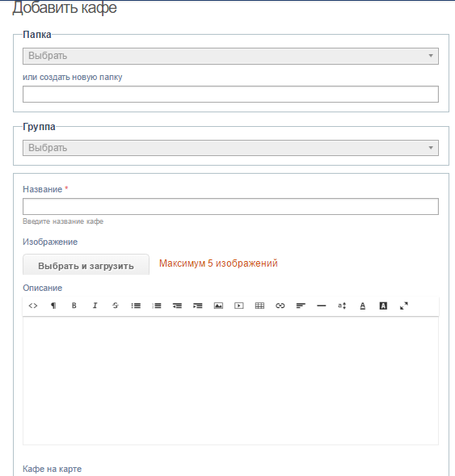Open the Группа select dropdown
455x476 pixels.
230,148
